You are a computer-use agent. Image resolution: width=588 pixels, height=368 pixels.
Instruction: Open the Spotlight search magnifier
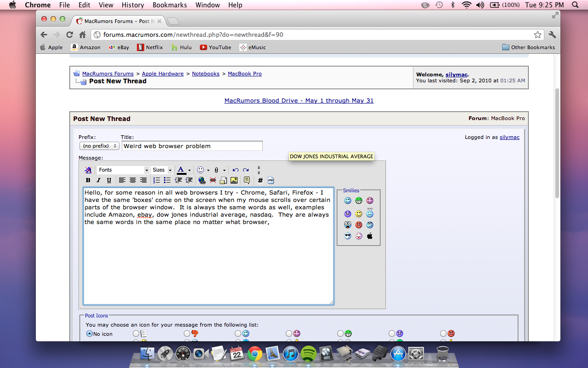click(x=575, y=5)
